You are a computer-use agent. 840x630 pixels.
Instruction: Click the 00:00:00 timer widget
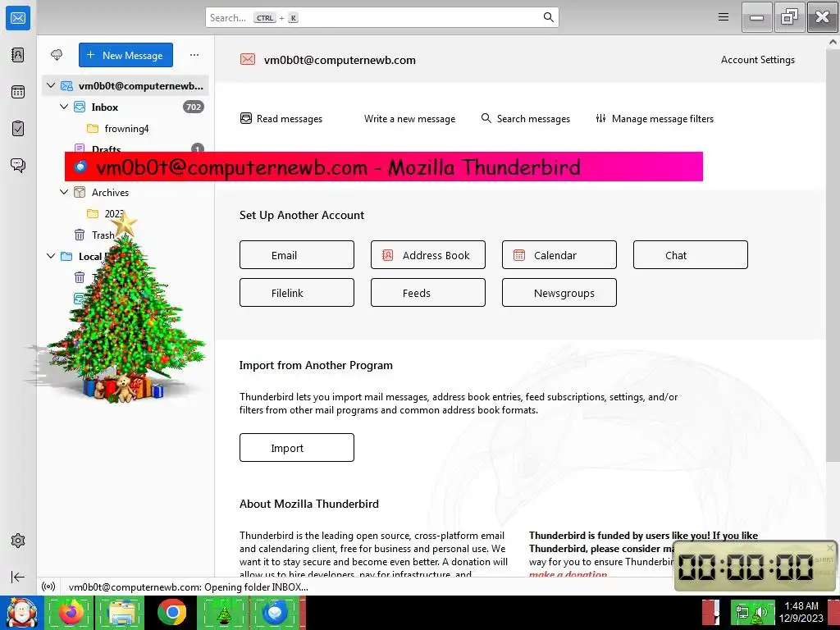coord(755,566)
